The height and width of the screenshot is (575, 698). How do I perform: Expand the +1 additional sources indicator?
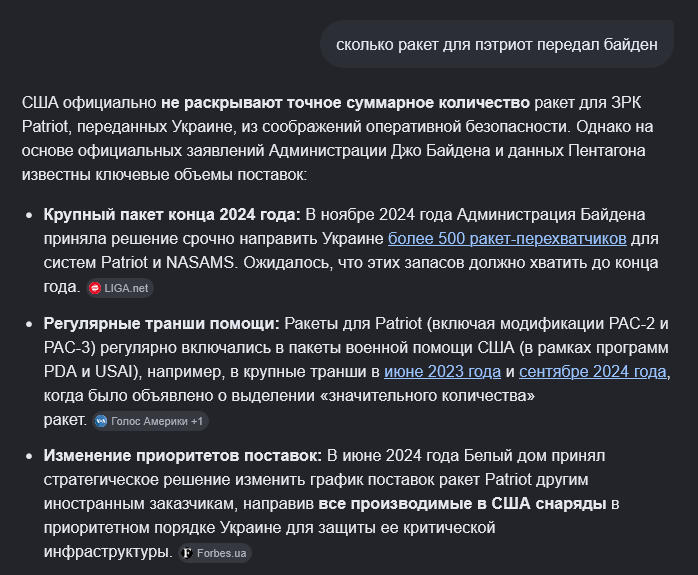pos(197,421)
